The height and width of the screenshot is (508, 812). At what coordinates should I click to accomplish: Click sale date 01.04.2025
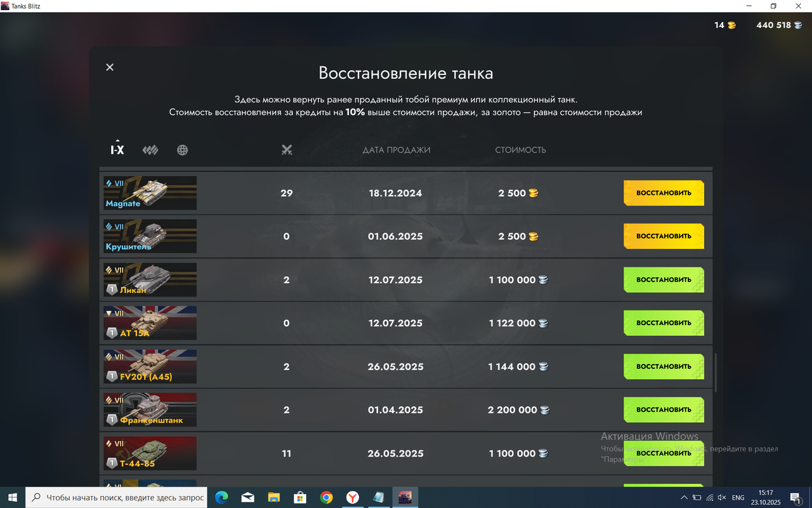[395, 410]
